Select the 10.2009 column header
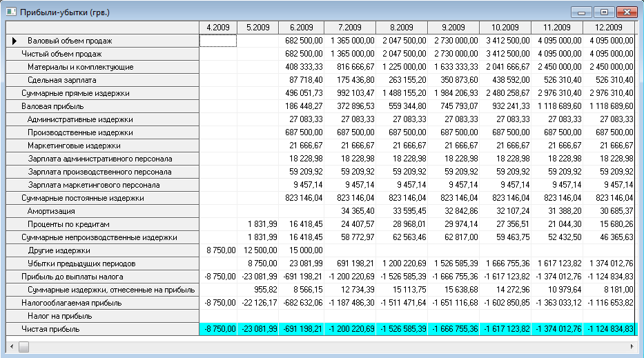Image resolution: width=644 pixels, height=358 pixels. click(x=505, y=28)
